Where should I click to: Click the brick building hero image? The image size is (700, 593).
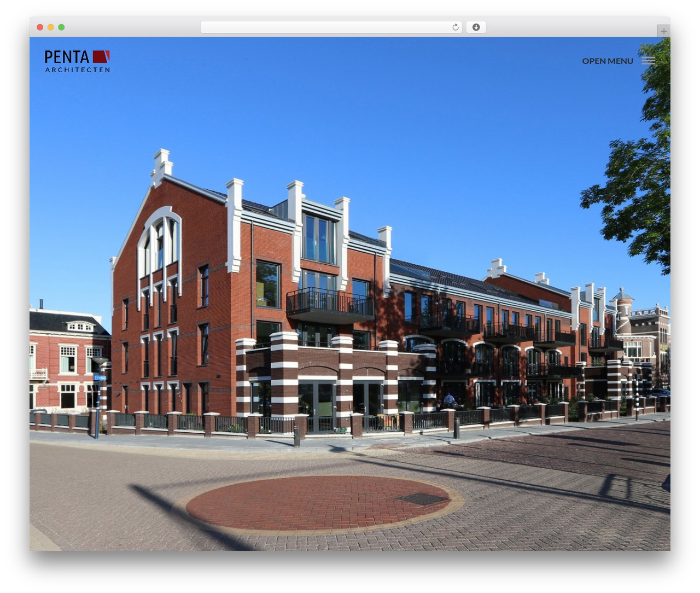[350, 294]
